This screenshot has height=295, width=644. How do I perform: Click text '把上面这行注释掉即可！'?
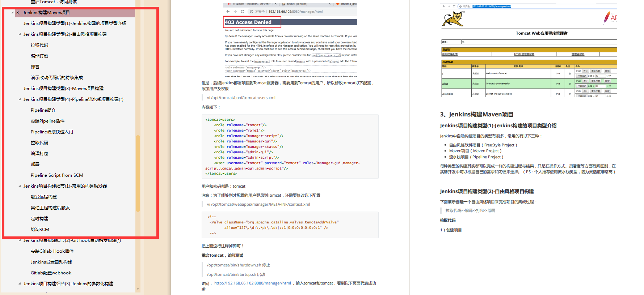[x=223, y=246]
